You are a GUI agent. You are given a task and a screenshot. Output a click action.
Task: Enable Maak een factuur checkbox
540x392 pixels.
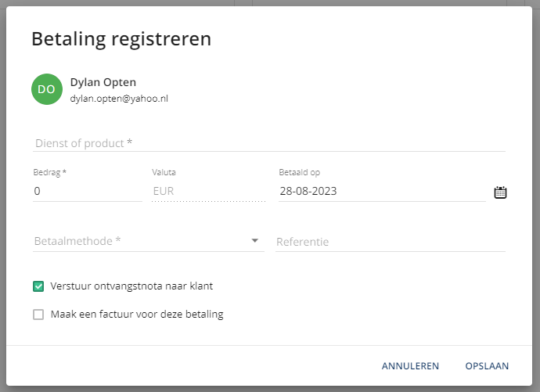(x=38, y=315)
